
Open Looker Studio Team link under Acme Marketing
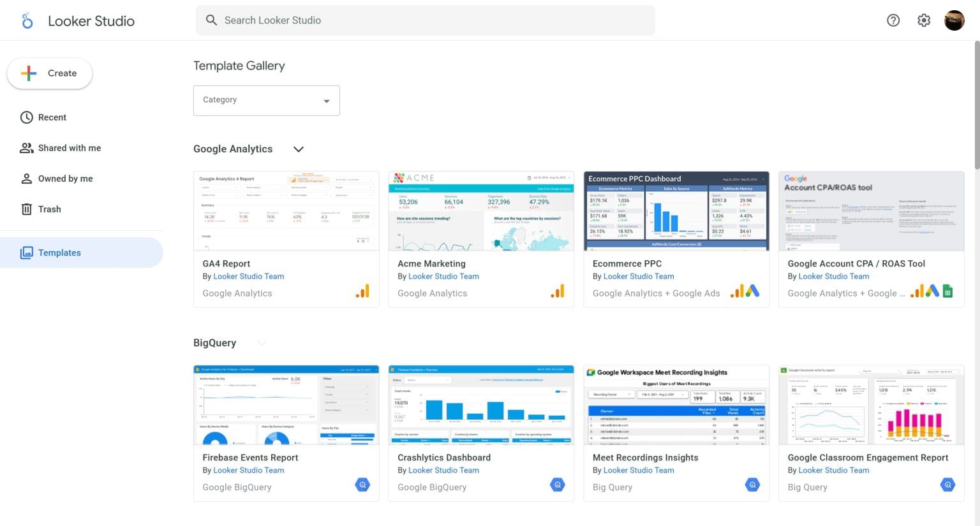coord(443,276)
